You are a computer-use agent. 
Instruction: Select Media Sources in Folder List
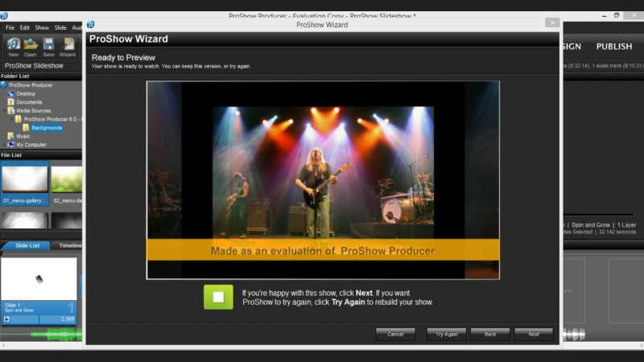click(x=33, y=111)
